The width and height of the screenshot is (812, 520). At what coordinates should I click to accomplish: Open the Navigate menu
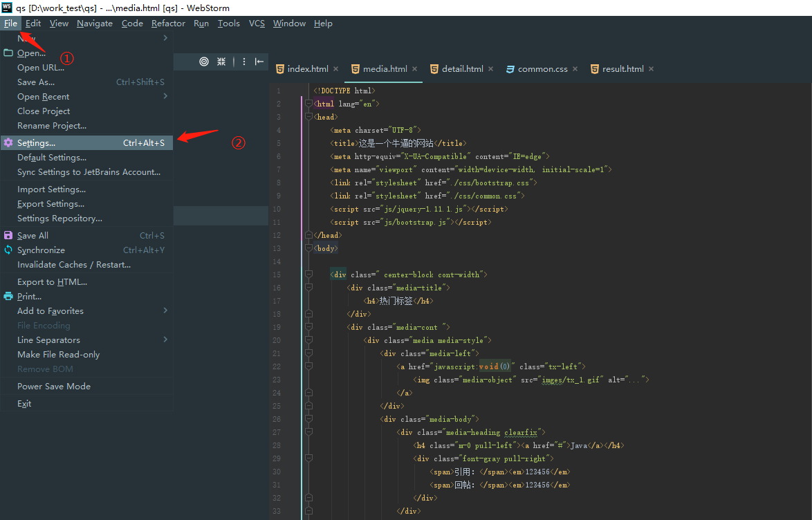tap(95, 24)
